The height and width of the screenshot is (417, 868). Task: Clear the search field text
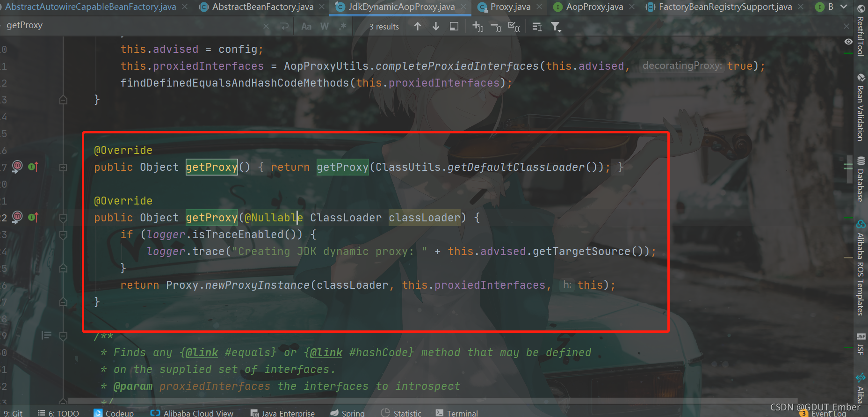pos(266,27)
